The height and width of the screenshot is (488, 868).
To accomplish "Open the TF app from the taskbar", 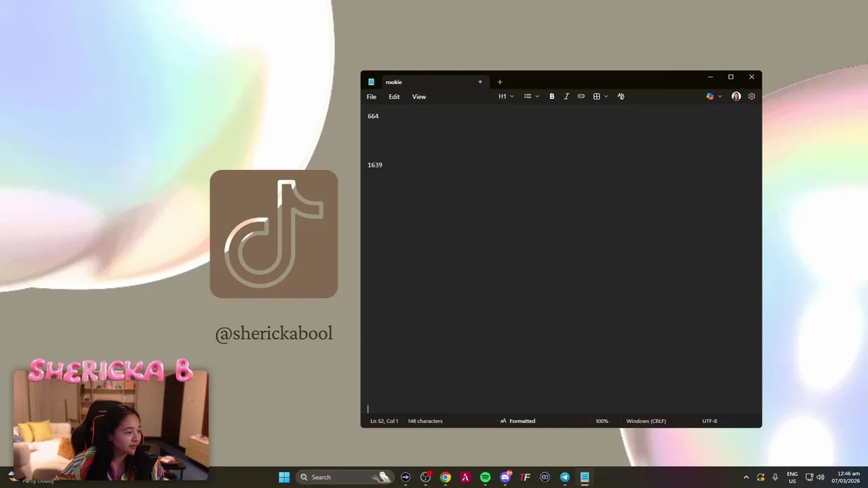I will (x=525, y=477).
